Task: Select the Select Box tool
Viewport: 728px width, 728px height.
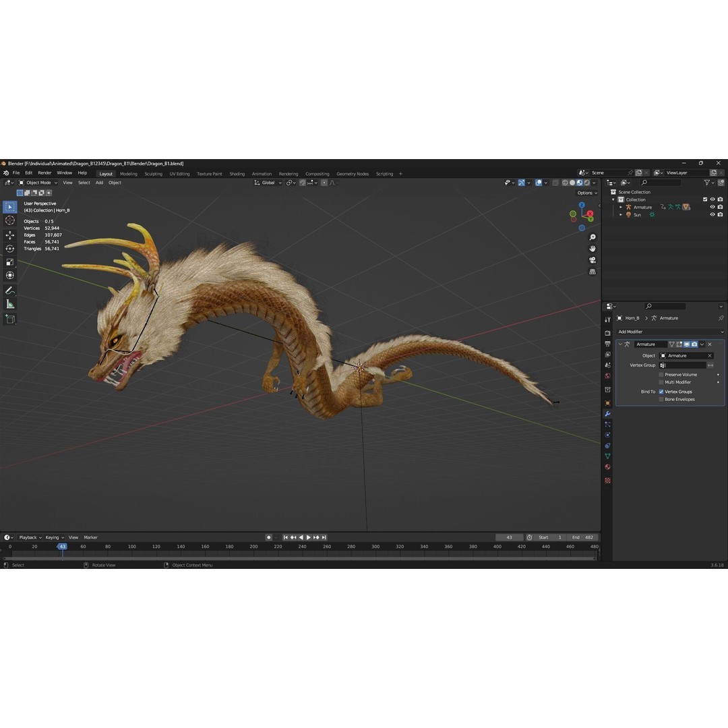Action: 9,207
